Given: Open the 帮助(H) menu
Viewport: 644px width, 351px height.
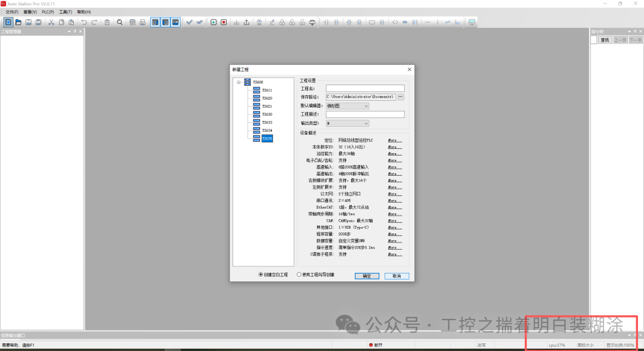Looking at the screenshot, I should tap(84, 12).
